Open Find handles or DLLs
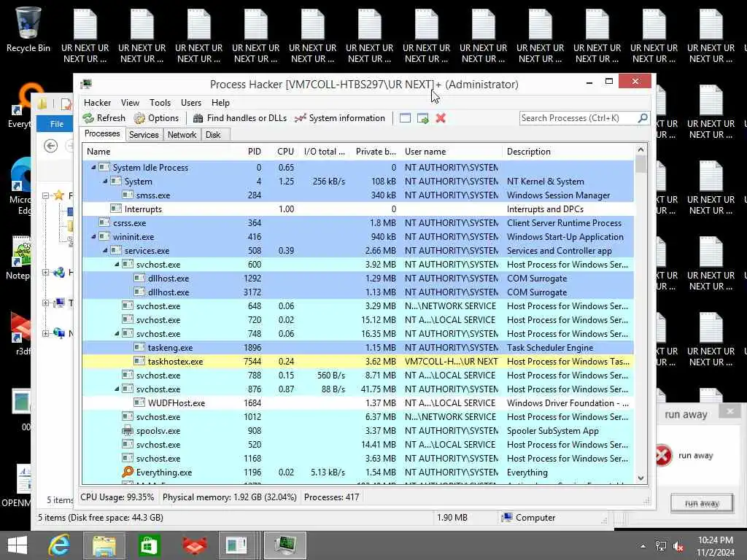The width and height of the screenshot is (747, 560). tap(239, 118)
